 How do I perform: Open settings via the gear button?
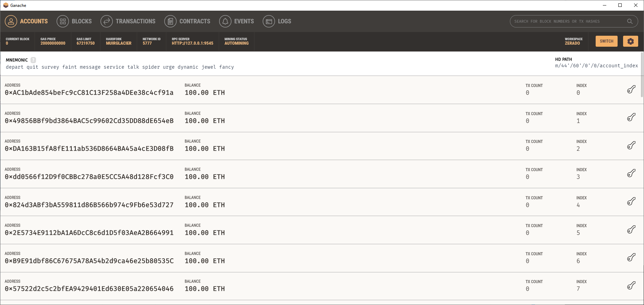[x=630, y=41]
